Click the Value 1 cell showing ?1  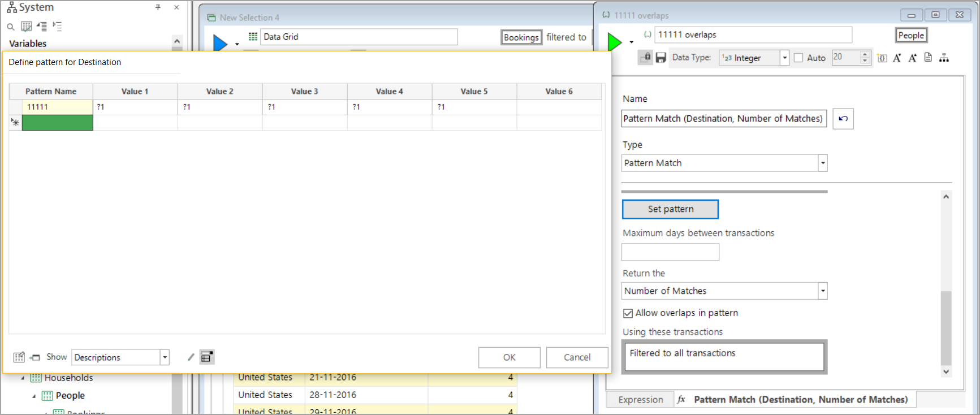coord(135,107)
